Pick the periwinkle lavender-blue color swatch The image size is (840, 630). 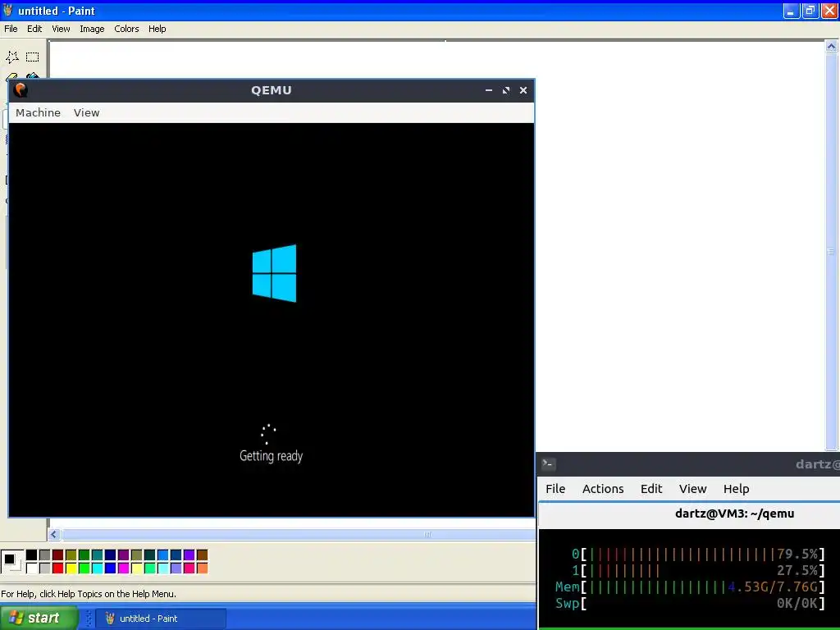coord(176,568)
